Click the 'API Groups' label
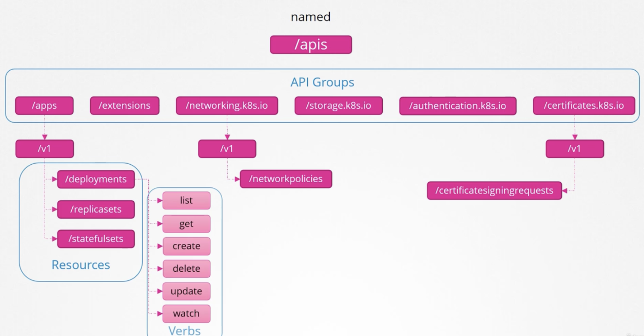The width and height of the screenshot is (644, 336). [322, 82]
